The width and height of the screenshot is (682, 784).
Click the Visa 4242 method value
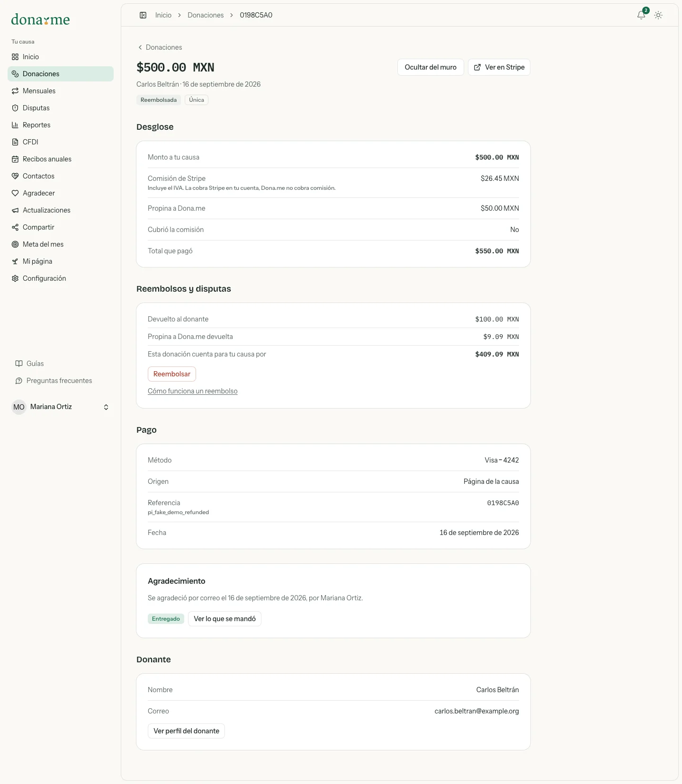pyautogui.click(x=502, y=460)
